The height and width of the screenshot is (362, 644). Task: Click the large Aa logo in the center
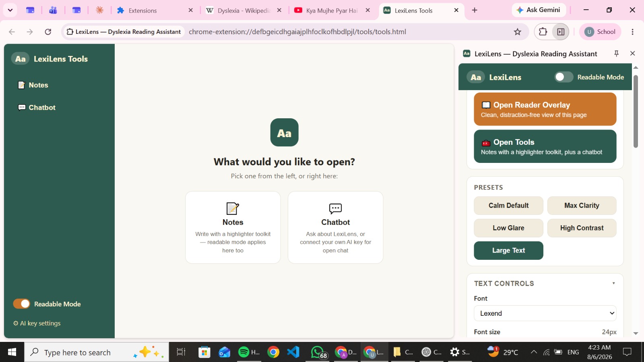point(284,132)
